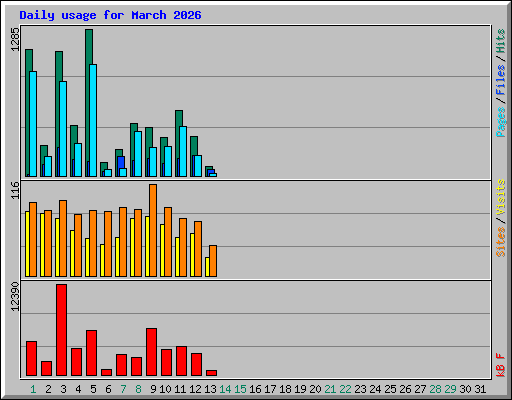This screenshot has height=400, width=512.
Task: Click the 12390 y-axis value
Action: (15, 296)
